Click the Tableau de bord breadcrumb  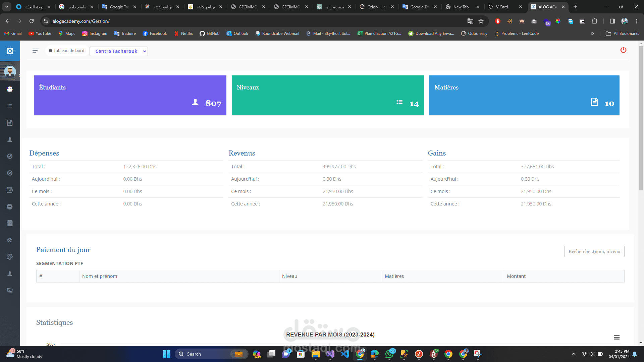tap(67, 51)
